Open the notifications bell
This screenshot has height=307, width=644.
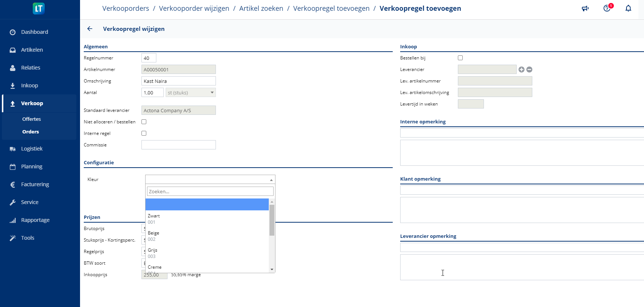coord(628,9)
